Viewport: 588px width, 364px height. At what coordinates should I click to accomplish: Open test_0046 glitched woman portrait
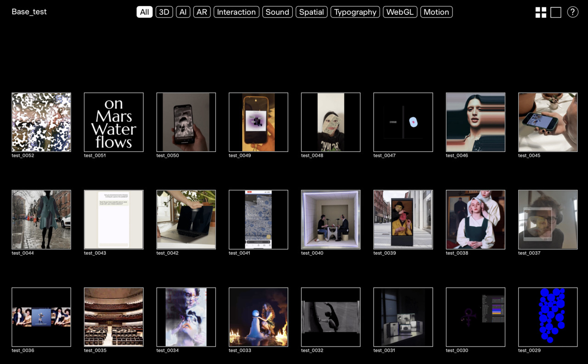click(x=475, y=122)
